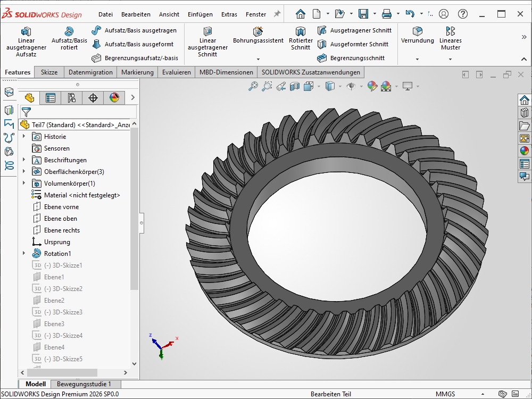Screen dimensions: 532x399
Task: Switch to the Skizze tab
Action: click(x=49, y=72)
